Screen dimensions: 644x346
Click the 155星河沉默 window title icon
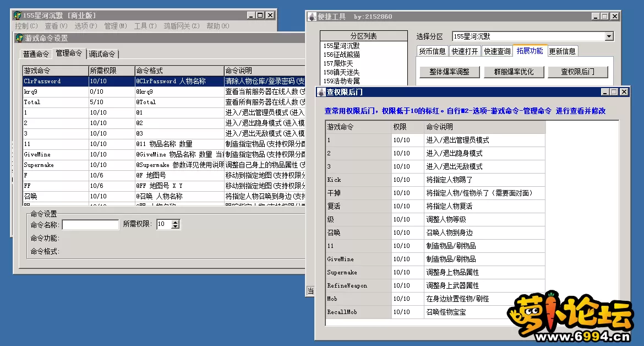click(x=18, y=15)
